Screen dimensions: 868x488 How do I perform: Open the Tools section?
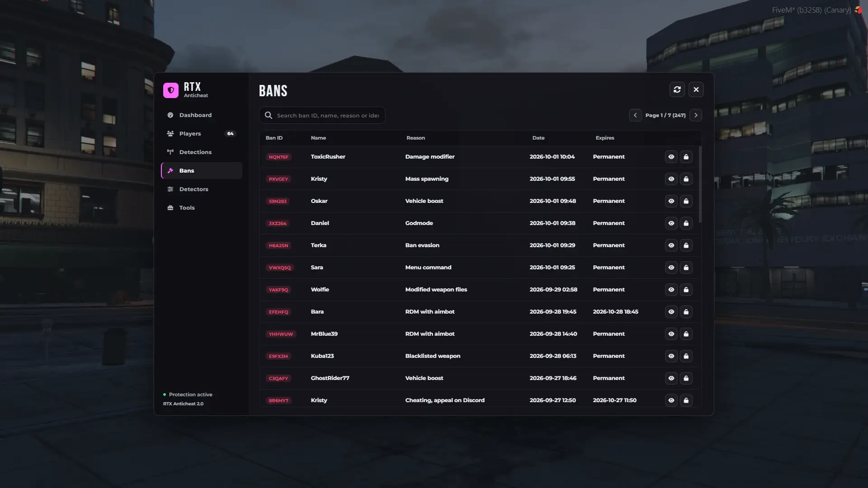coord(202,208)
